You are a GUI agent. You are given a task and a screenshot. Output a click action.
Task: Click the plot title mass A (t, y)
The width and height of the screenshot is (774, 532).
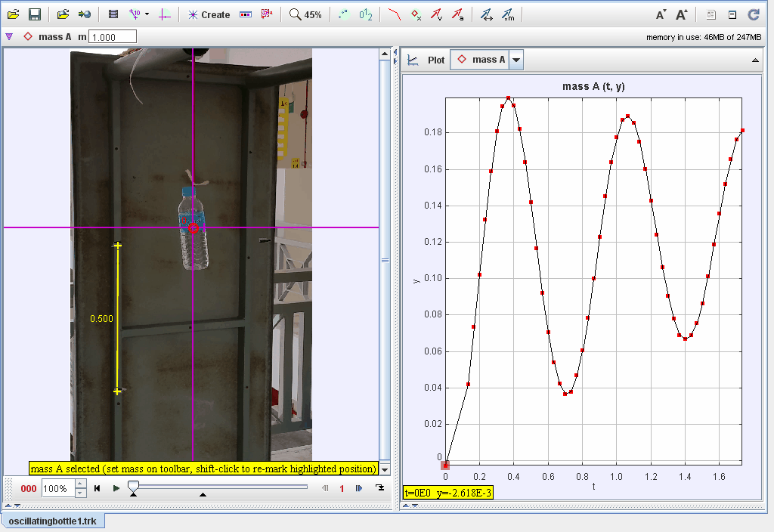[593, 86]
